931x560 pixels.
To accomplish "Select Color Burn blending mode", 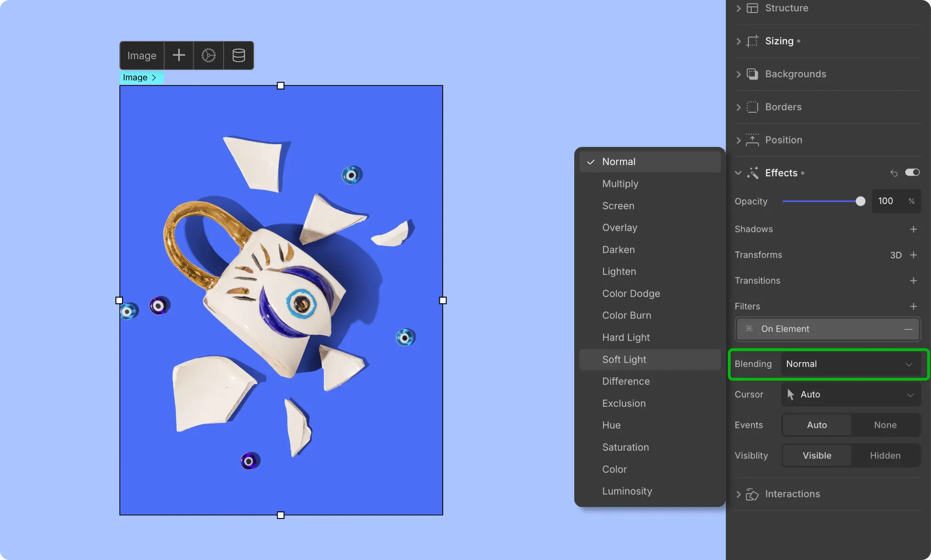I will [650, 315].
